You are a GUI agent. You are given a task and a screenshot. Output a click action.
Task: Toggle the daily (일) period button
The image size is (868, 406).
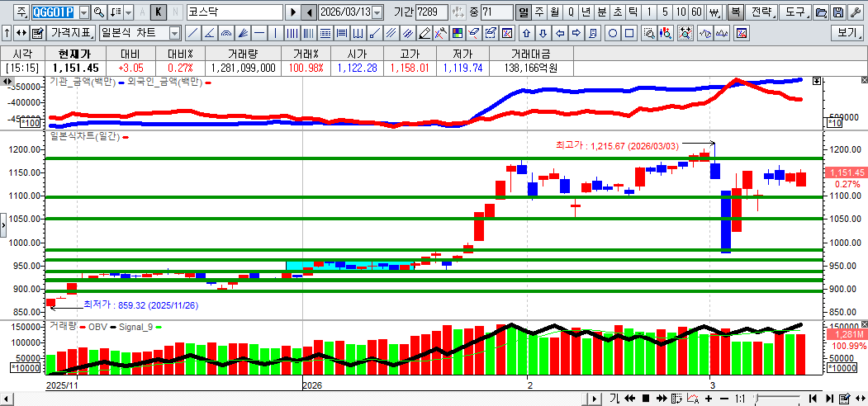coord(524,12)
